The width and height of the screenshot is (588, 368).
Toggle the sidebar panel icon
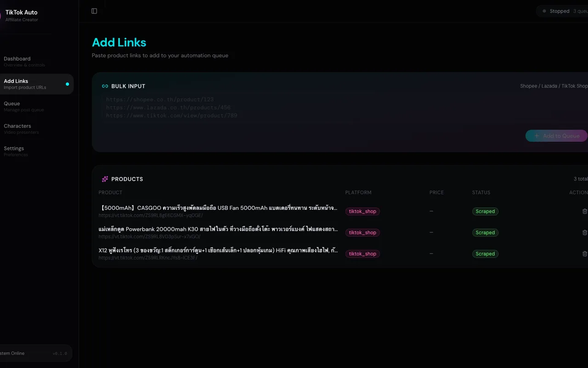94,11
